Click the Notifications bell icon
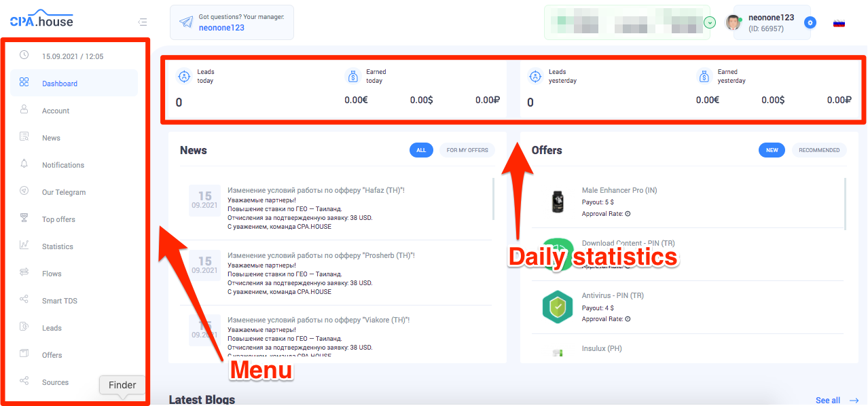This screenshot has height=406, width=868. tap(24, 164)
